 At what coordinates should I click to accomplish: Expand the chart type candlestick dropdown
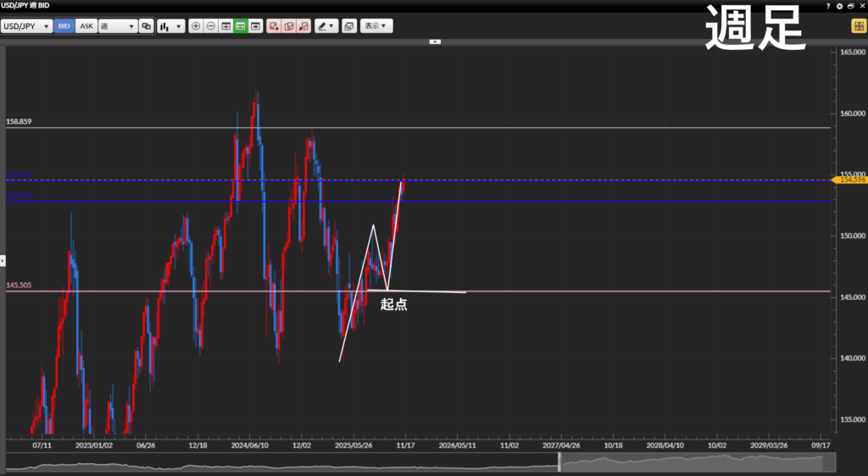[170, 26]
